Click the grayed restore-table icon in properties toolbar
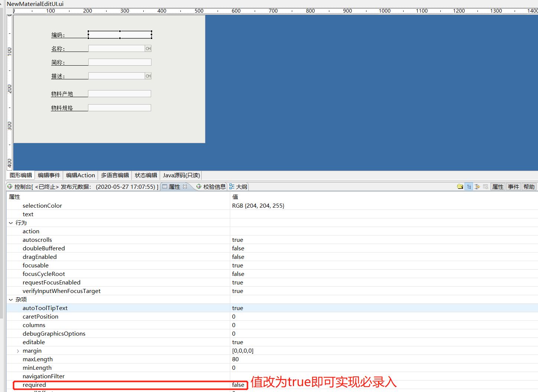538x392 pixels. point(485,187)
